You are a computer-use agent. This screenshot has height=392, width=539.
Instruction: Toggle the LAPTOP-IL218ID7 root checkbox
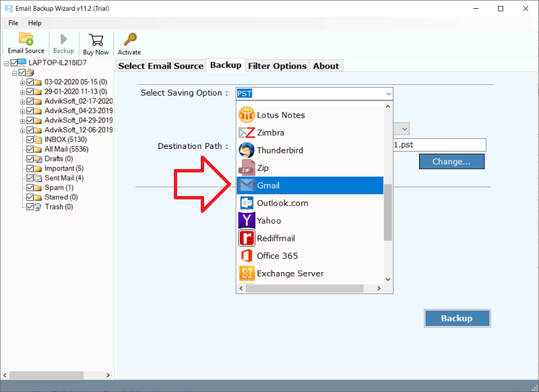click(x=13, y=63)
